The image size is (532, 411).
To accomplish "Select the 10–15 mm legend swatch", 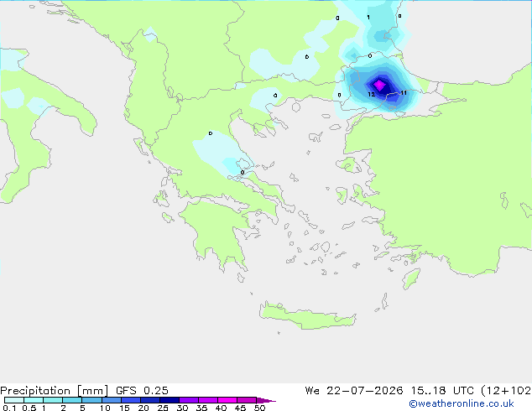I will 111,400.
